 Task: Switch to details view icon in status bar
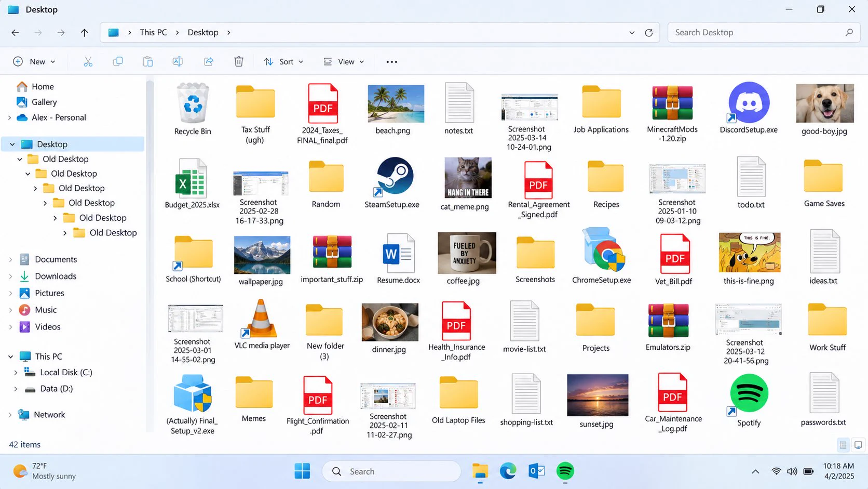pos(843,445)
